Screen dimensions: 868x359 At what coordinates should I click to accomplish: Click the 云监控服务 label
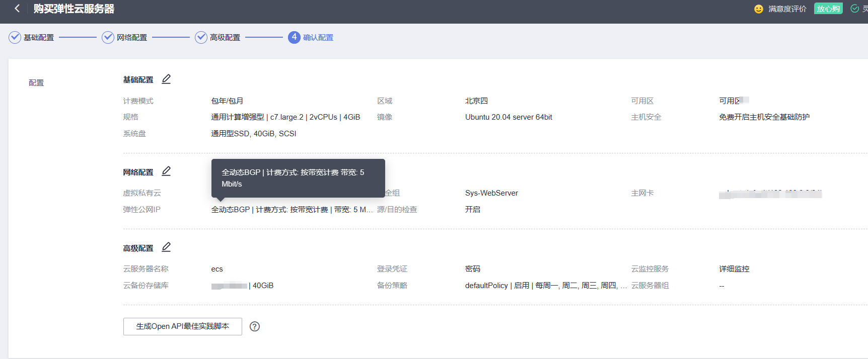650,269
